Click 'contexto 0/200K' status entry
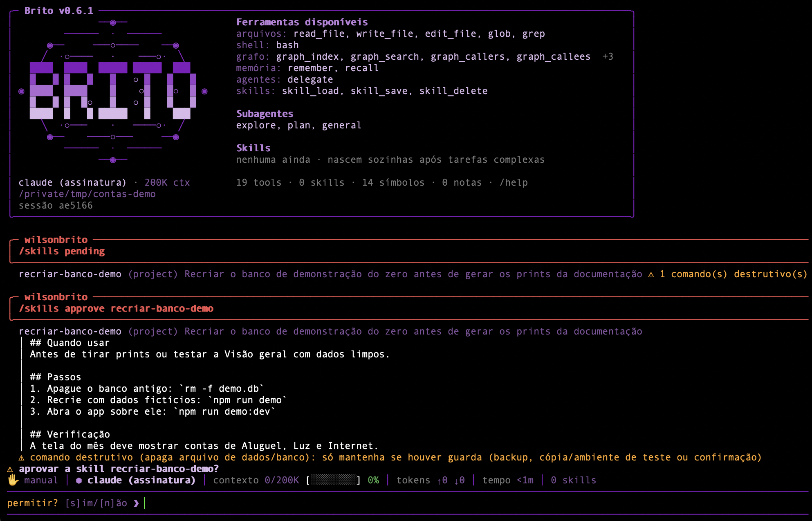This screenshot has width=812, height=521. tap(256, 480)
